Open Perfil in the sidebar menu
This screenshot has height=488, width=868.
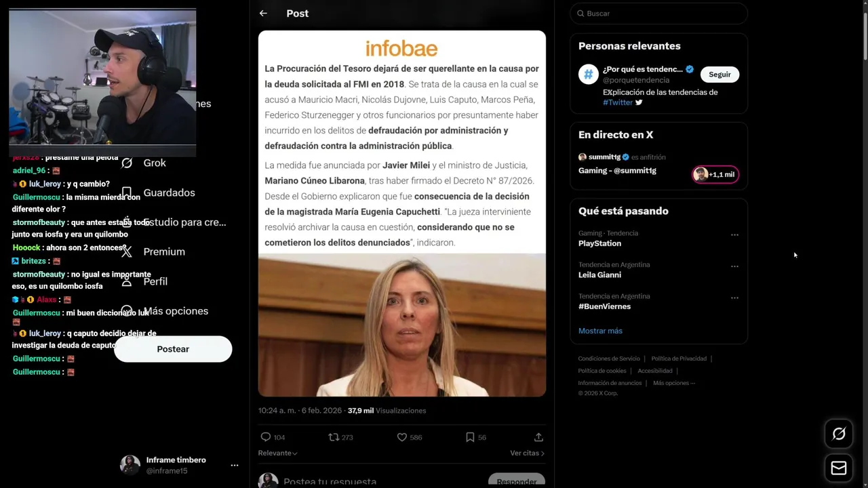coord(155,281)
